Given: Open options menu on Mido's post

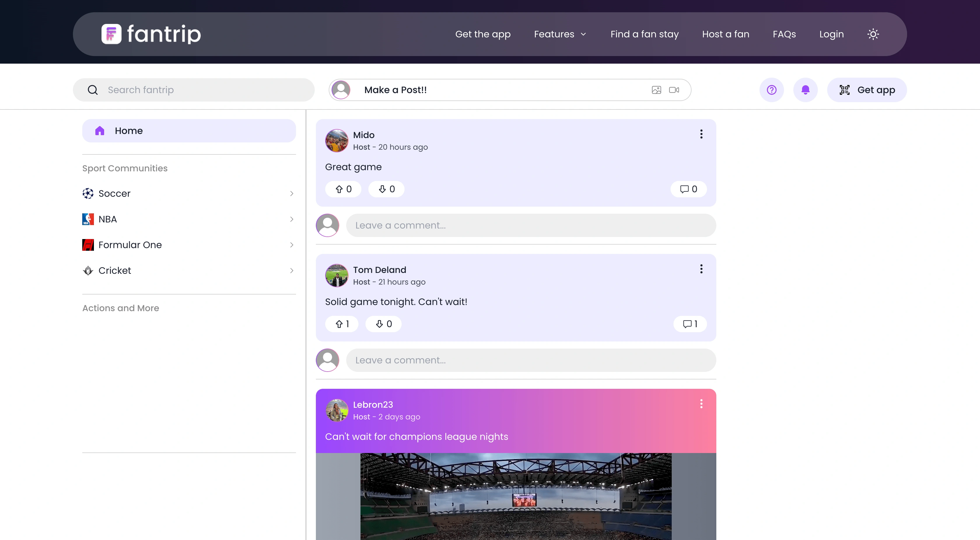Looking at the screenshot, I should point(701,134).
